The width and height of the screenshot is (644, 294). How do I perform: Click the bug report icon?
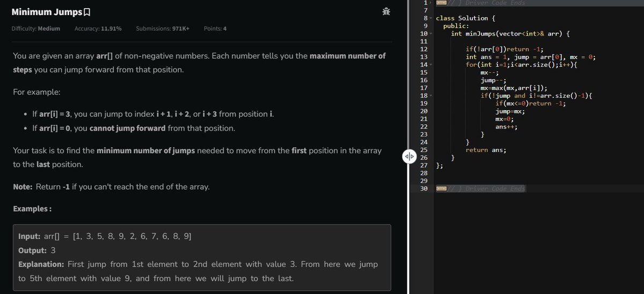(x=386, y=12)
